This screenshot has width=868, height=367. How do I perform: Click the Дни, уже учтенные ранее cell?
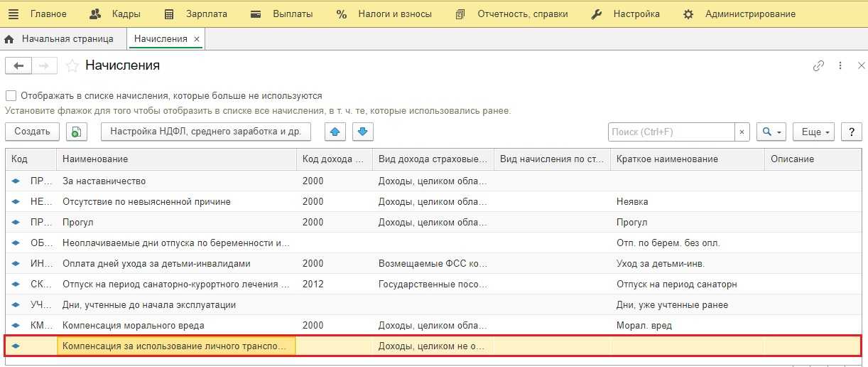tap(687, 304)
